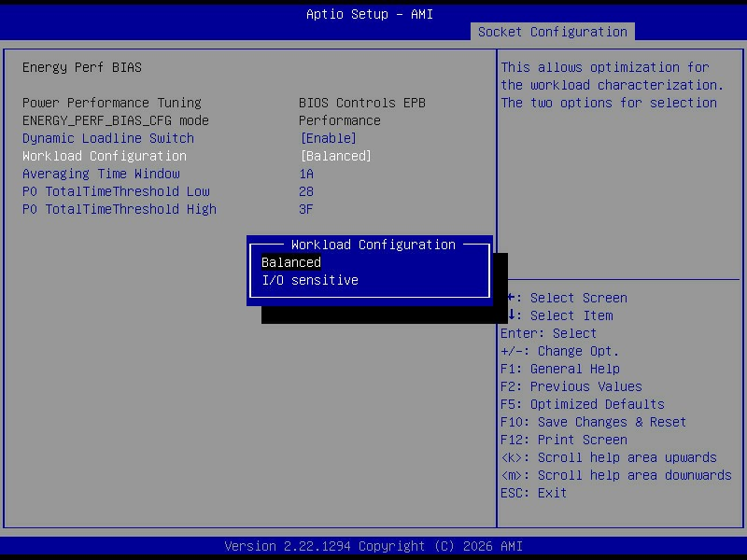The image size is (747, 560).
Task: Choose Balanced in the Workload Configuration popup
Action: pos(291,262)
